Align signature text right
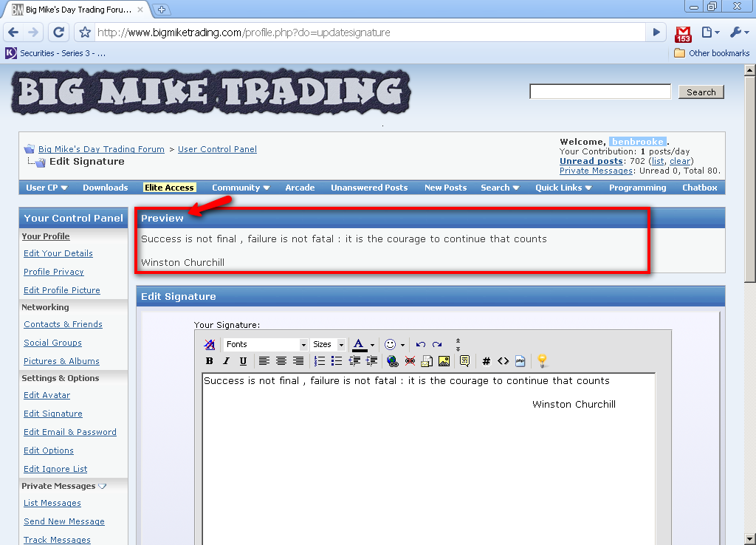 (298, 361)
